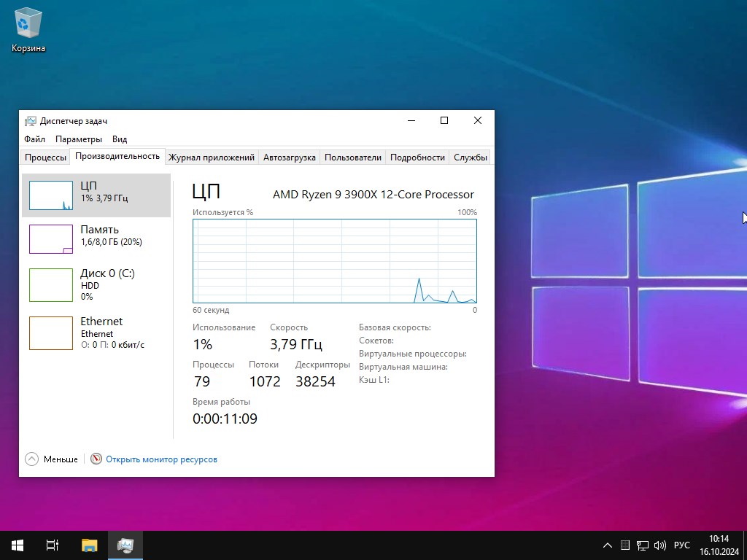Screen dimensions: 747x560
Task: Click the resource monitor gauge icon
Action: [96, 459]
